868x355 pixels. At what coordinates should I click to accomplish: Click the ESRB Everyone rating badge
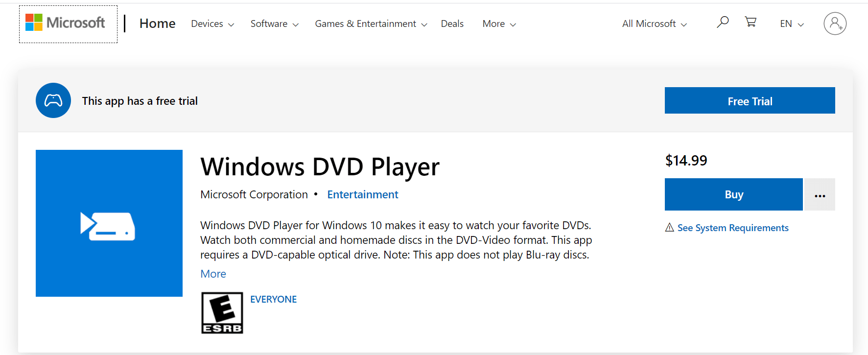pos(222,313)
